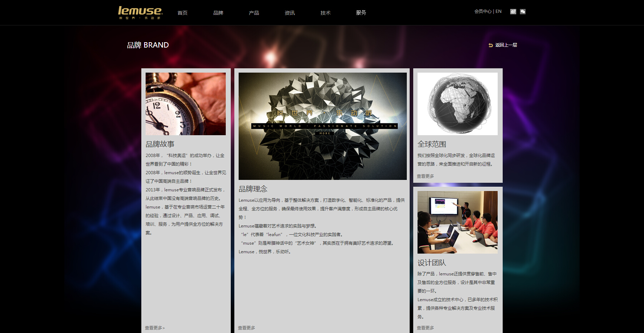Open the pocket watch thumbnail image
The width and height of the screenshot is (644, 333).
tap(186, 104)
